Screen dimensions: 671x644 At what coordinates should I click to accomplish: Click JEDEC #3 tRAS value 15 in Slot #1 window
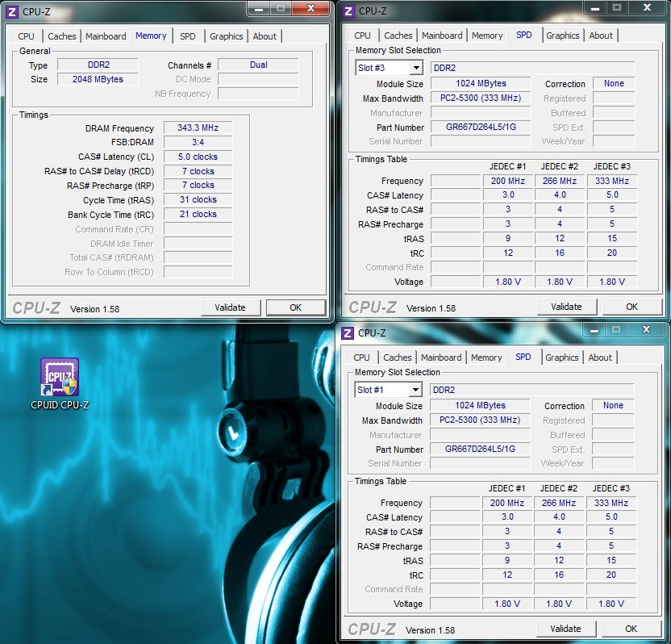611,560
